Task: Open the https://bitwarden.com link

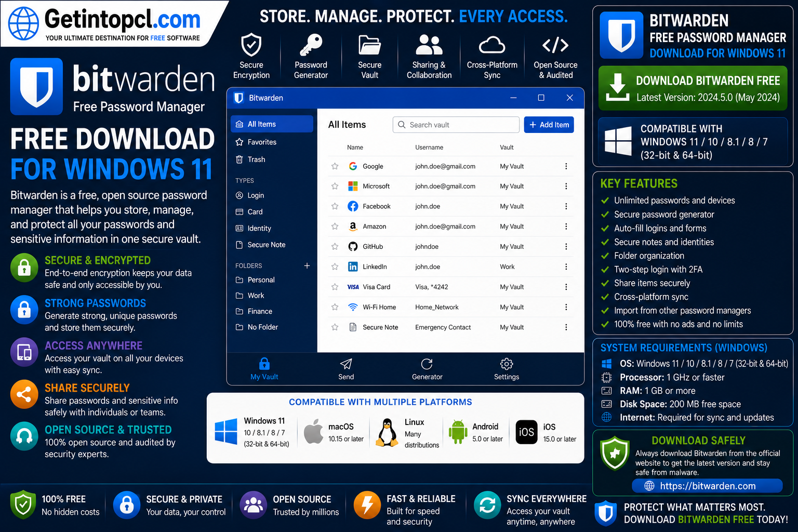Action: tap(707, 486)
